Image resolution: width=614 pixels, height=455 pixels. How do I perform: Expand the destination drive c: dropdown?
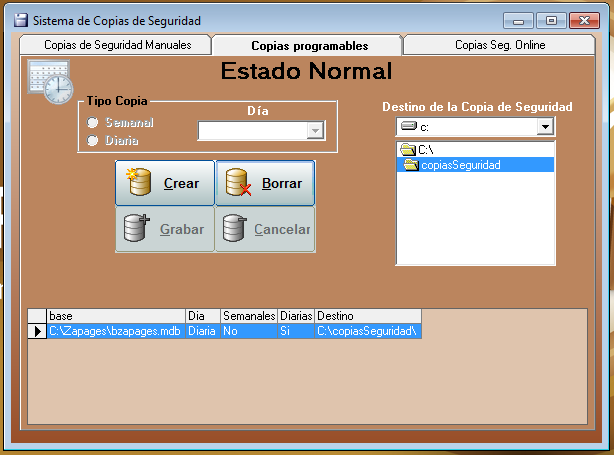(x=544, y=127)
